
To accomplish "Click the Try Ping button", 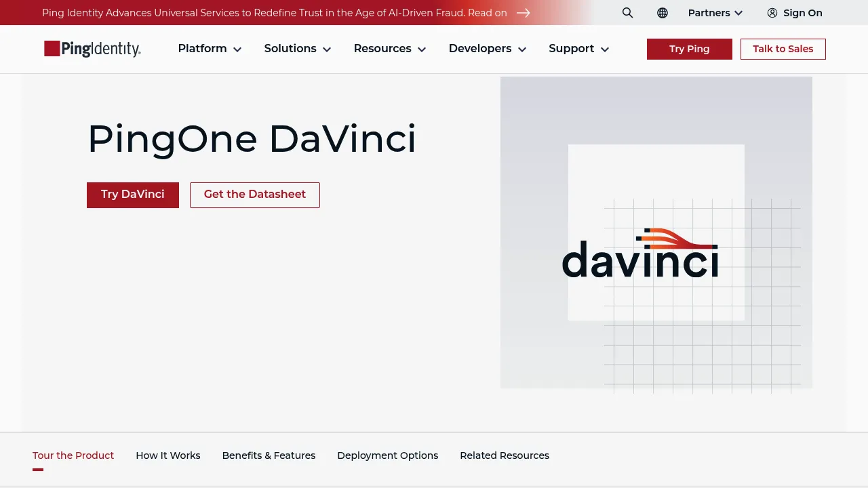I will (x=690, y=49).
